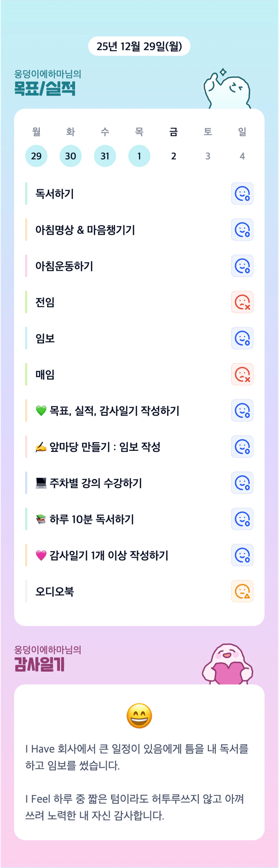Image resolution: width=279 pixels, height=868 pixels.
Task: Toggle the 아침명상 & 마음챙기기 status face
Action: tap(242, 230)
